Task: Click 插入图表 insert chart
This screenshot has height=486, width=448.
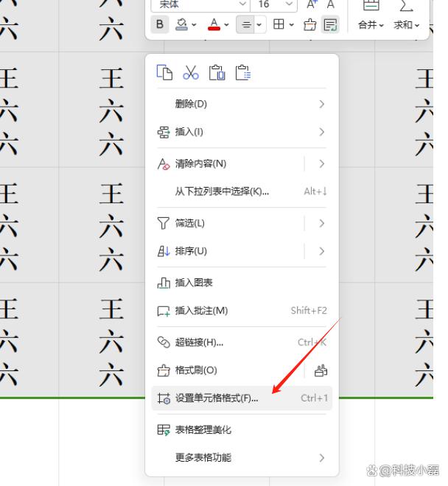Action: [242, 283]
